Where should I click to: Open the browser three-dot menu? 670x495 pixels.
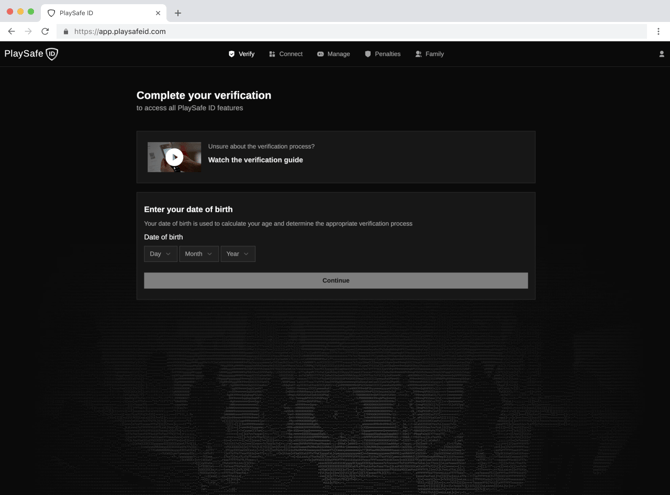pos(658,32)
